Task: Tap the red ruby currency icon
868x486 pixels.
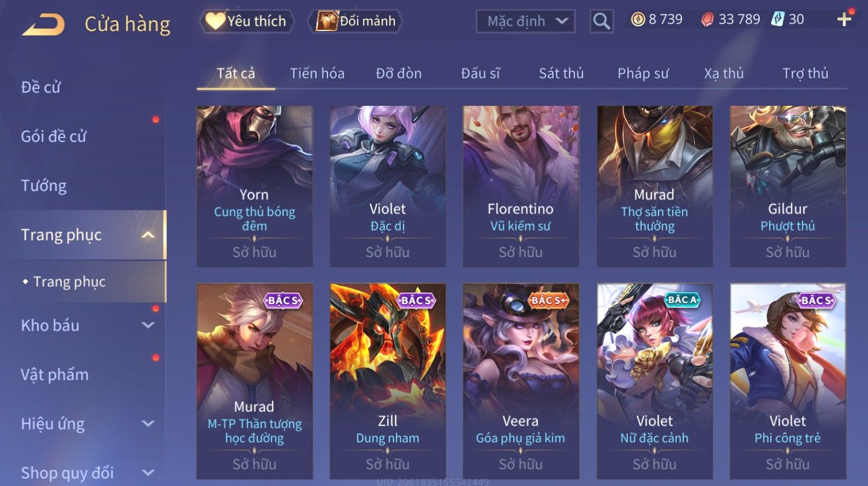Action: (x=707, y=20)
